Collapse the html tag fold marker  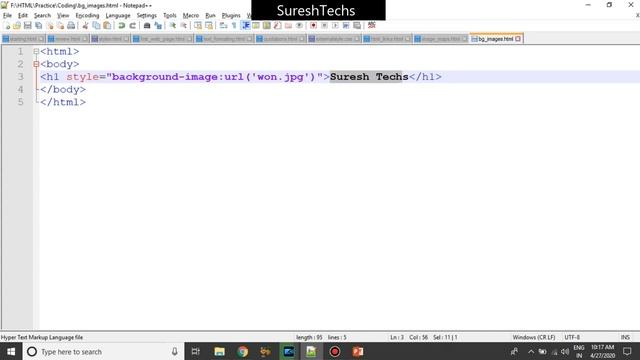(36, 51)
